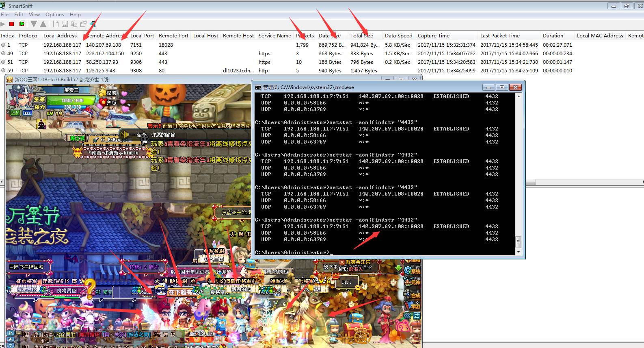644x348 pixels.
Task: Sort by the Local Host column header
Action: click(205, 36)
